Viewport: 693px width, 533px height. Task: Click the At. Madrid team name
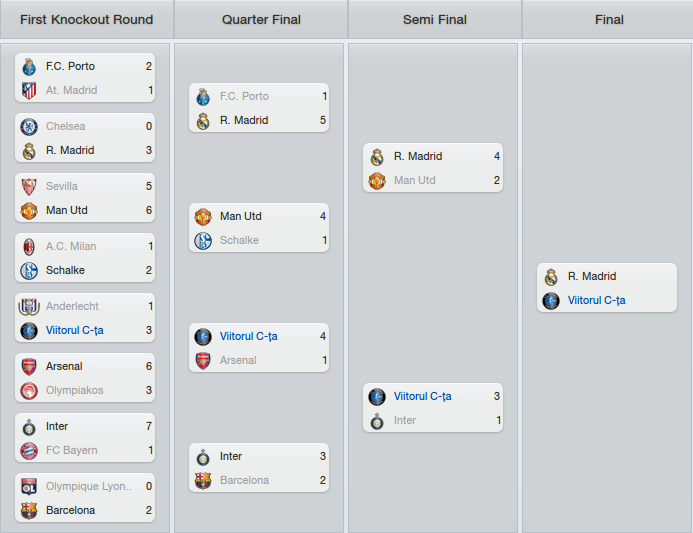click(x=72, y=91)
